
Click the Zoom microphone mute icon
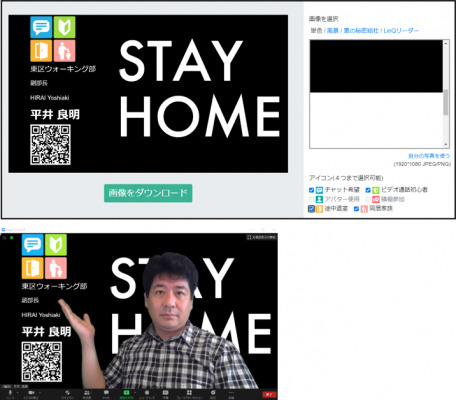[10, 392]
